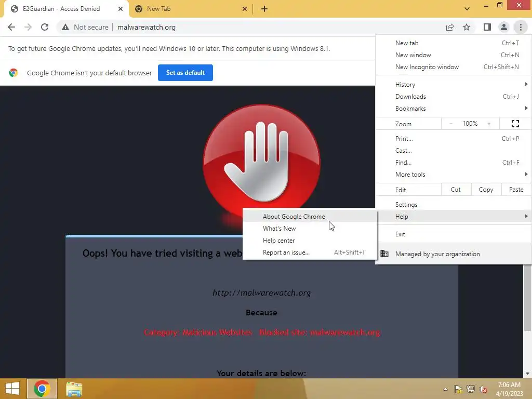532x399 pixels.
Task: Click the muted volume tray icon
Action: tap(483, 389)
